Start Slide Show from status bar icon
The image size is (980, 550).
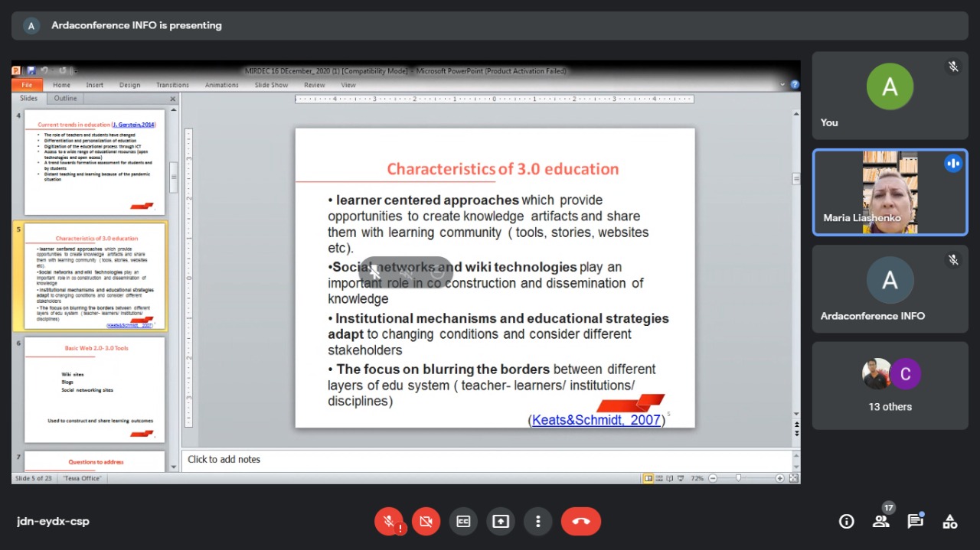pyautogui.click(x=680, y=478)
